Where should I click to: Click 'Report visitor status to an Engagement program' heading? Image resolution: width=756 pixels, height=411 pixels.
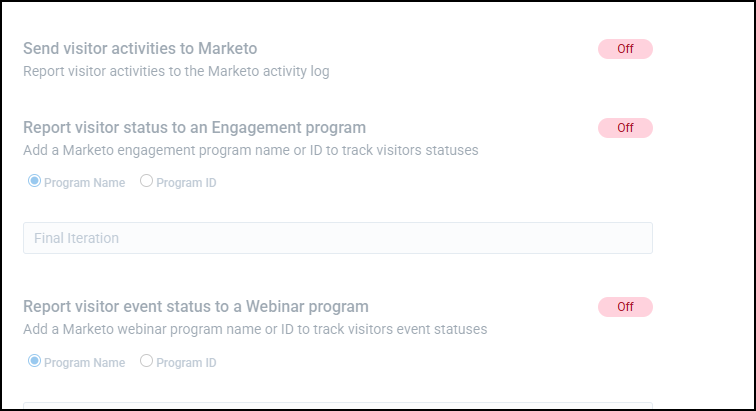[x=194, y=127]
